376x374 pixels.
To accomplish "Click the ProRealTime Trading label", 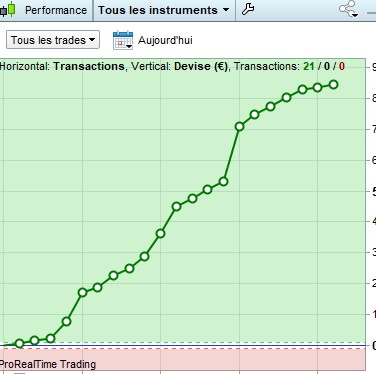I will click(48, 364).
